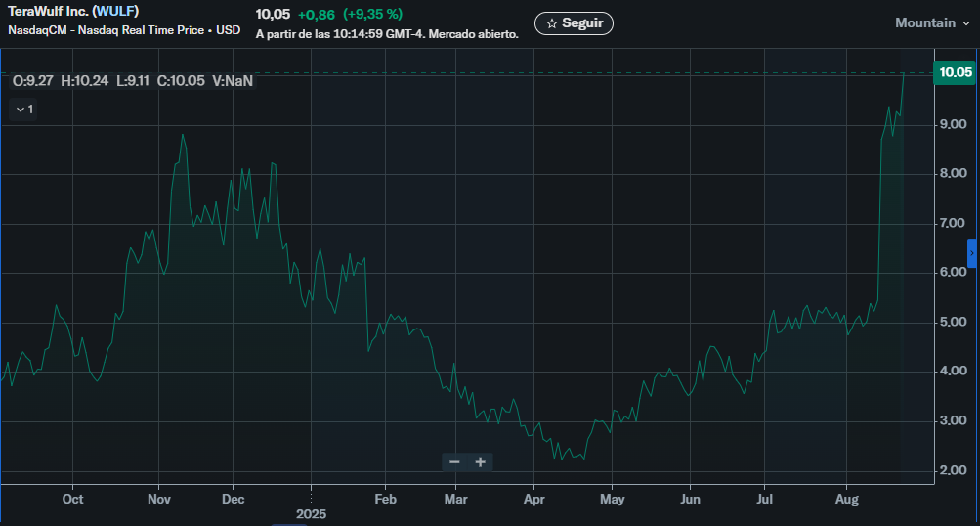Click the star icon on Seguir button

pyautogui.click(x=552, y=23)
